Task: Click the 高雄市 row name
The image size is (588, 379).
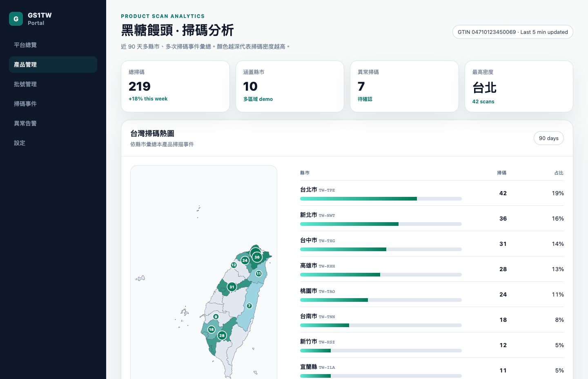Action: tap(309, 265)
